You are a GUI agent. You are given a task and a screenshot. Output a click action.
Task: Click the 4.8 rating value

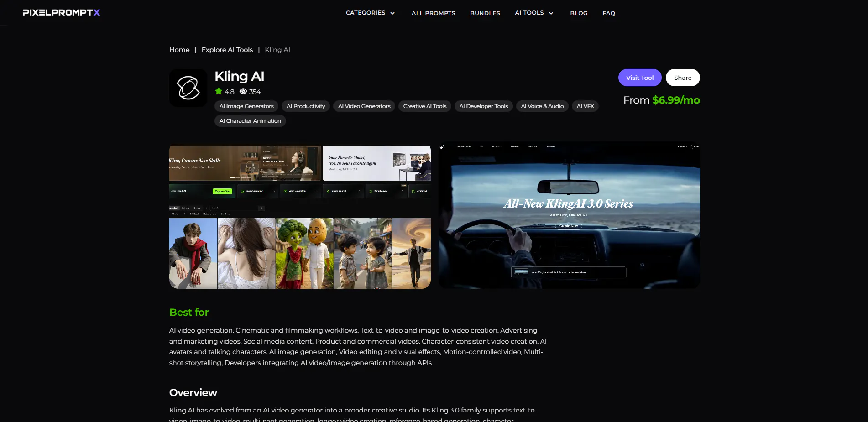click(x=230, y=92)
